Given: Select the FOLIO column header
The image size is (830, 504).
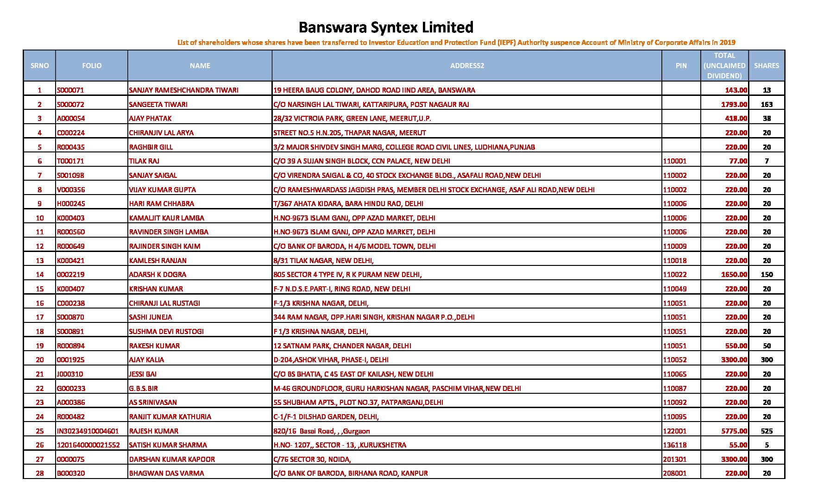Looking at the screenshot, I should 92,66.
